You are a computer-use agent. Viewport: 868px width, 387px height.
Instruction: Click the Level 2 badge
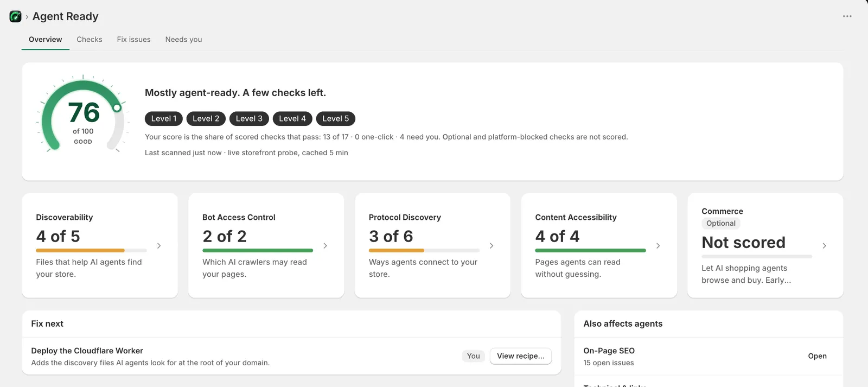pos(206,118)
